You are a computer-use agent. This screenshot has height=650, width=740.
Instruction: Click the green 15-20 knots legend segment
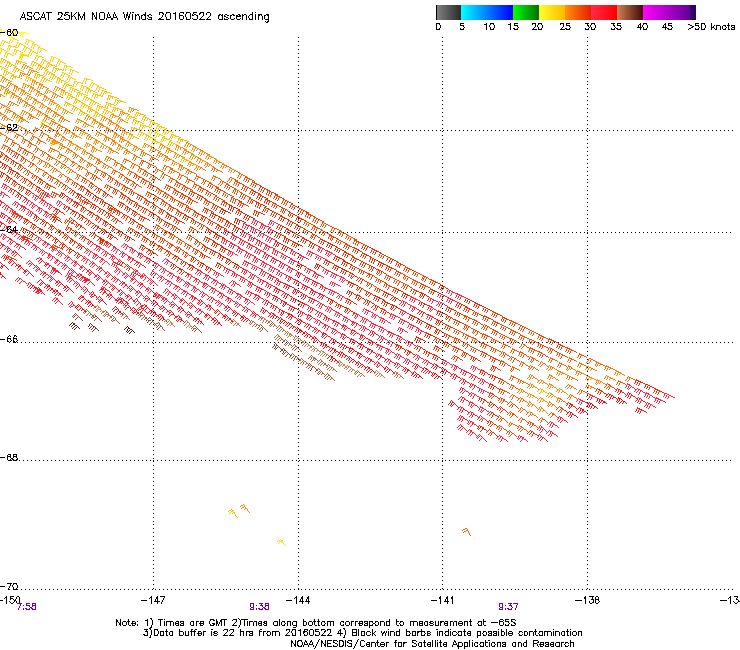click(526, 12)
